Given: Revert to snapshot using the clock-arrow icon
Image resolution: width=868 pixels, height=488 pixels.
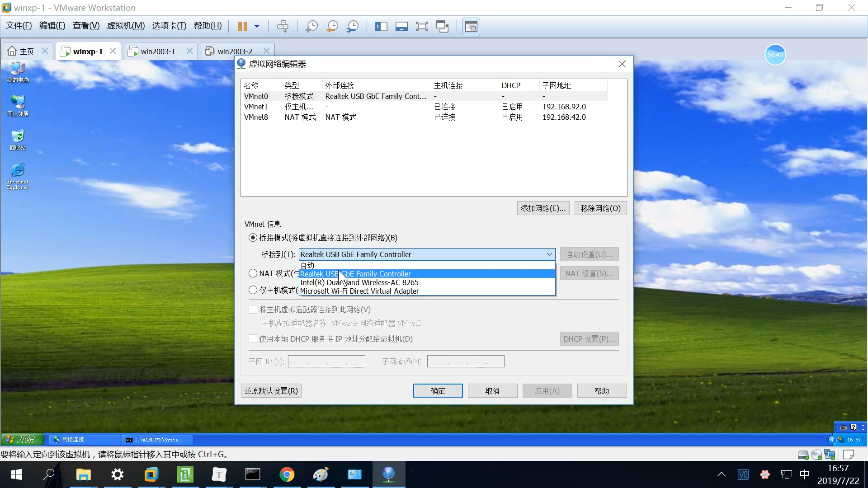Looking at the screenshot, I should 332,26.
